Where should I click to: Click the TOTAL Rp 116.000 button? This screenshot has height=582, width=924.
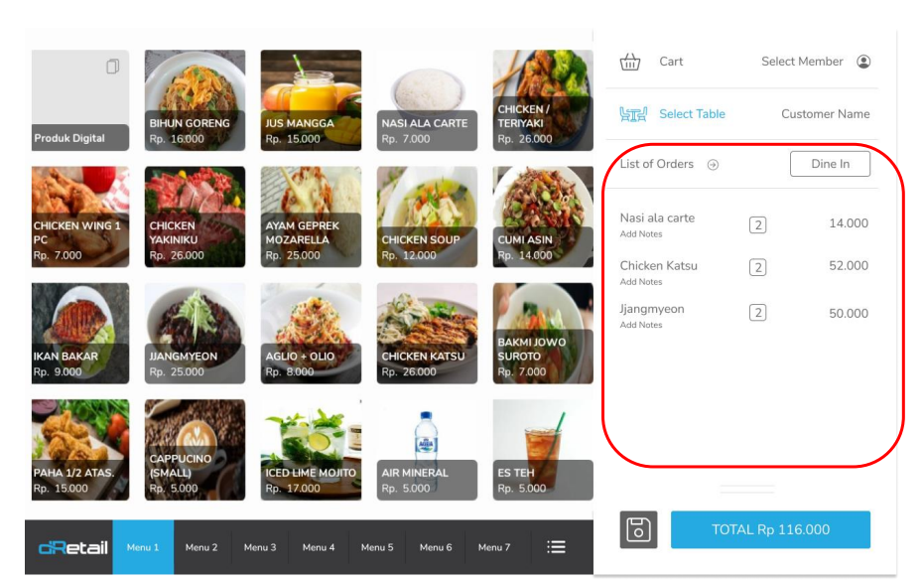tap(770, 529)
